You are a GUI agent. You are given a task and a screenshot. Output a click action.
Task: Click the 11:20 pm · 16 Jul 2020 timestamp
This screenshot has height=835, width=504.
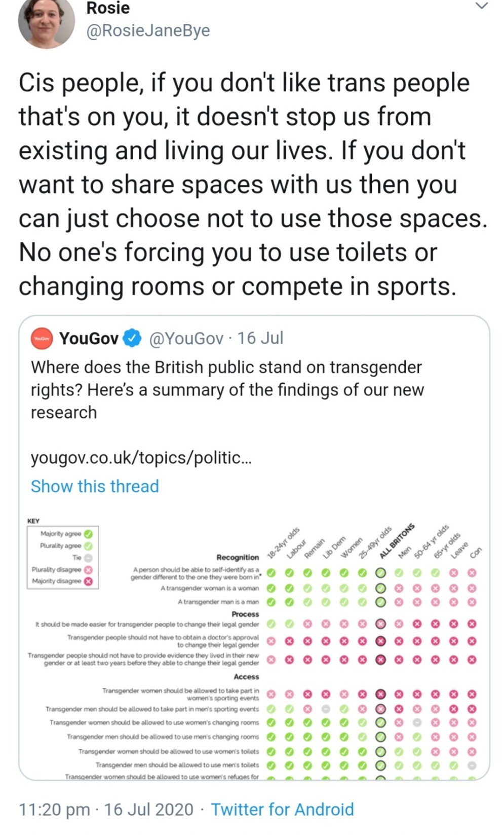point(106,810)
